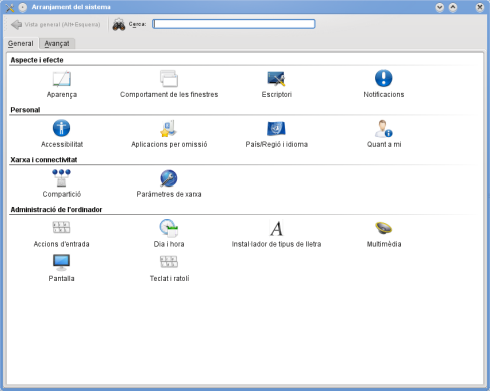Viewport: 490px width, 391px height.
Task: Open Accions d'entrada keyboard icon
Action: 61,227
